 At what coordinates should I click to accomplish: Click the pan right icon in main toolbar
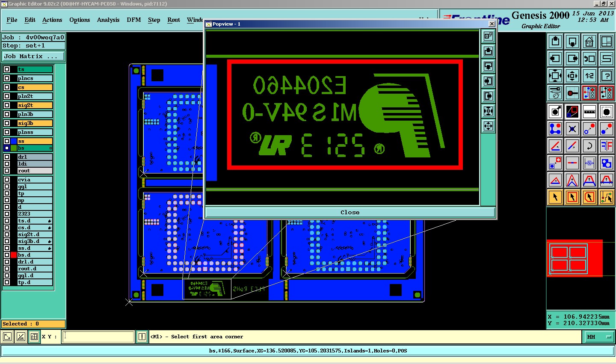(x=572, y=59)
